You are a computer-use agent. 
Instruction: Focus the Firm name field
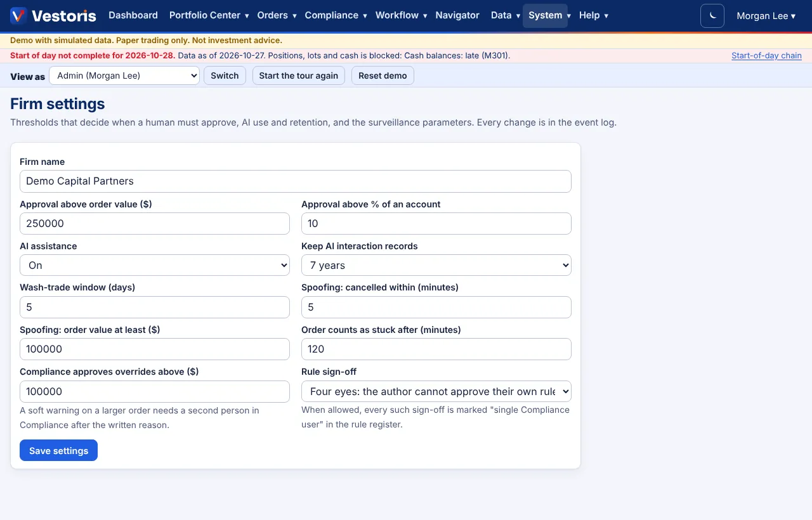pyautogui.click(x=296, y=181)
